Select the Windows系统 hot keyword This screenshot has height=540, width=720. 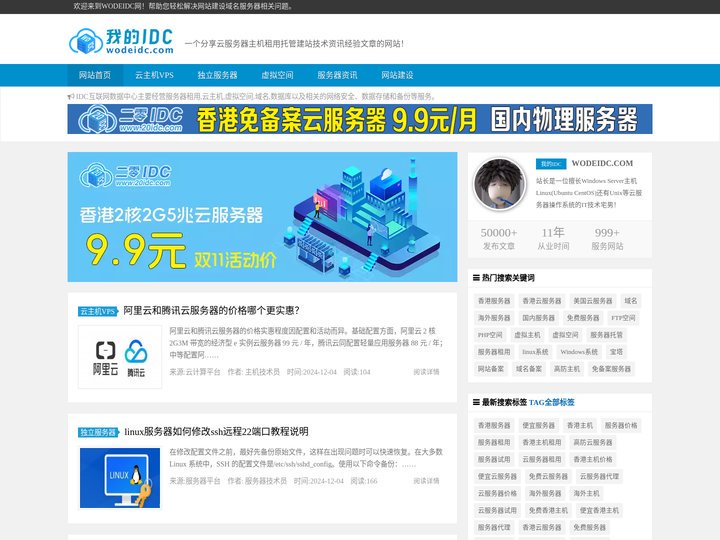(579, 352)
